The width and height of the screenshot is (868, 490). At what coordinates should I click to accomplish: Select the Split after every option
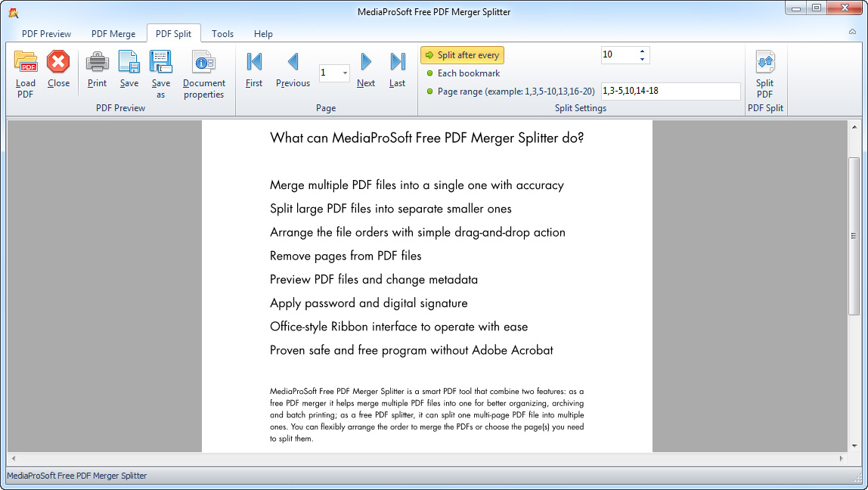[x=462, y=54]
